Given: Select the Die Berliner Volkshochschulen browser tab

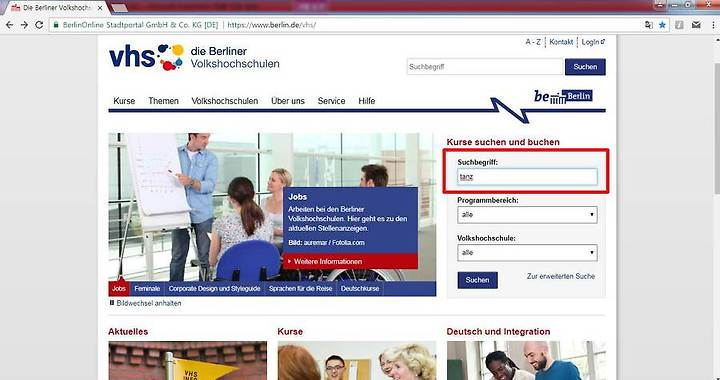Looking at the screenshot, I should (x=56, y=8).
